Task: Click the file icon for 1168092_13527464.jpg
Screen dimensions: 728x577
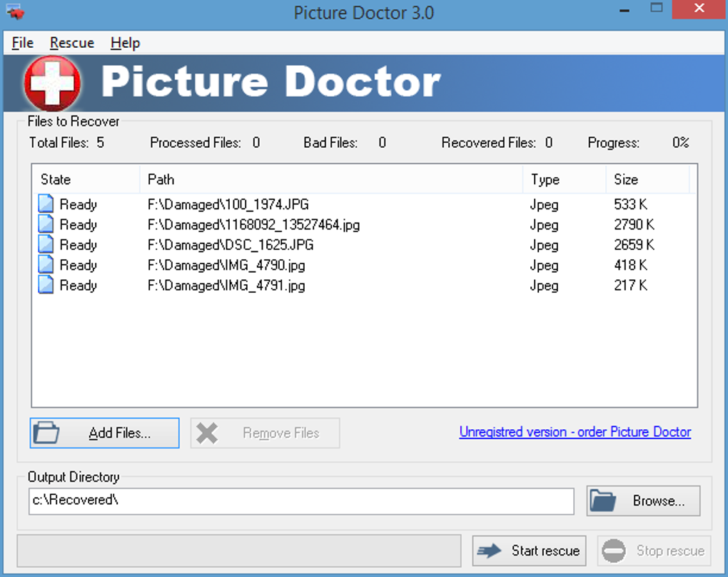Action: click(46, 224)
